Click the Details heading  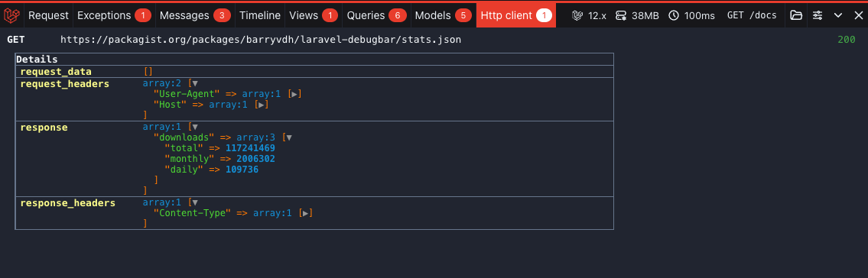click(37, 59)
